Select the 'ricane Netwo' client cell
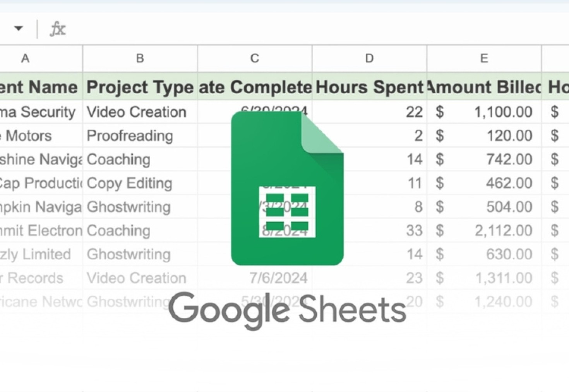 click(x=41, y=301)
